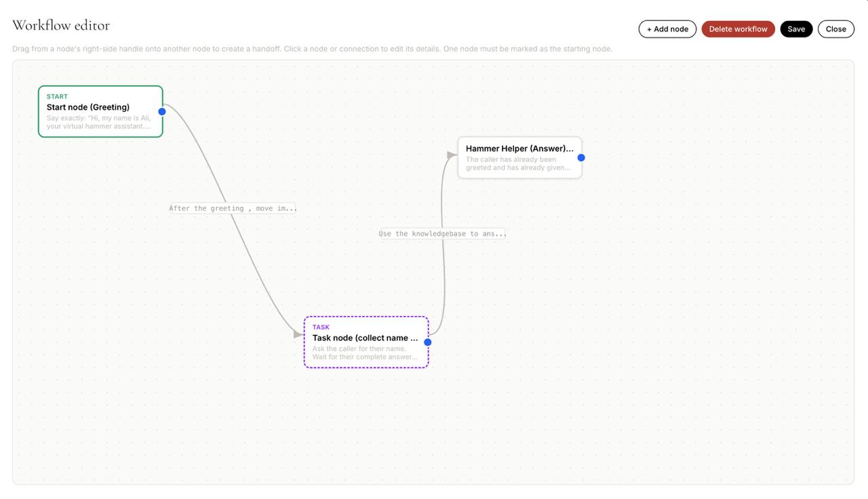Click the + Add node button

click(x=667, y=29)
